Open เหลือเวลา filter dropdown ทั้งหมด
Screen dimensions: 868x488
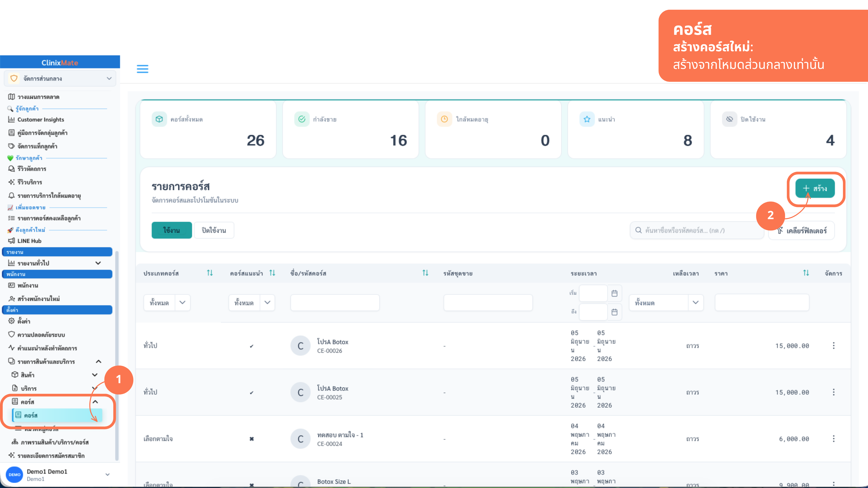click(666, 303)
